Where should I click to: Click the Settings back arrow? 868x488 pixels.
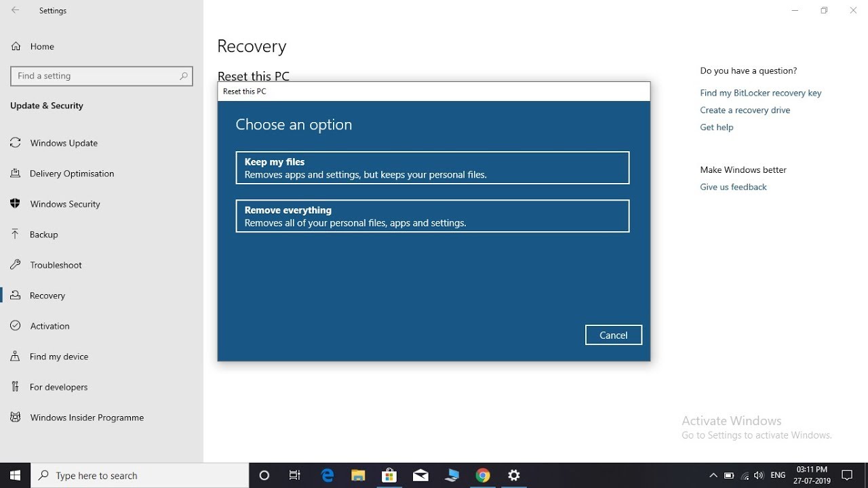point(15,11)
